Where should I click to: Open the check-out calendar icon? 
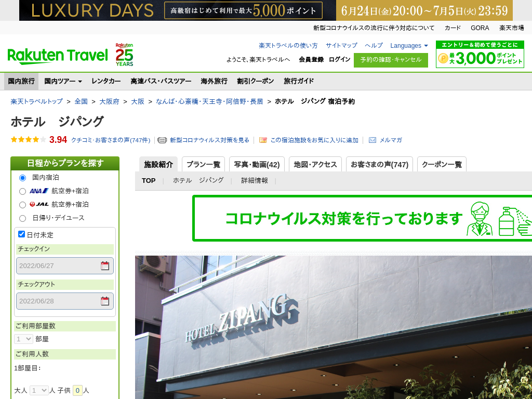click(105, 301)
